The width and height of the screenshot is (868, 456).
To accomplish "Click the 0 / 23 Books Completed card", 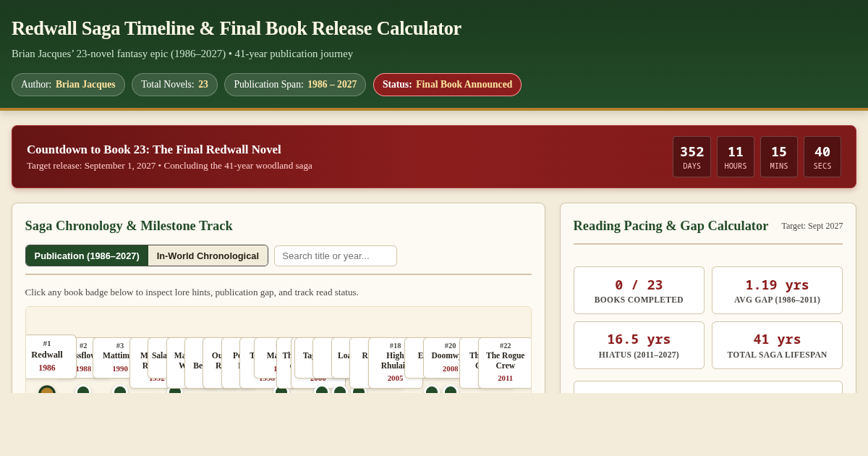I will [x=639, y=290].
